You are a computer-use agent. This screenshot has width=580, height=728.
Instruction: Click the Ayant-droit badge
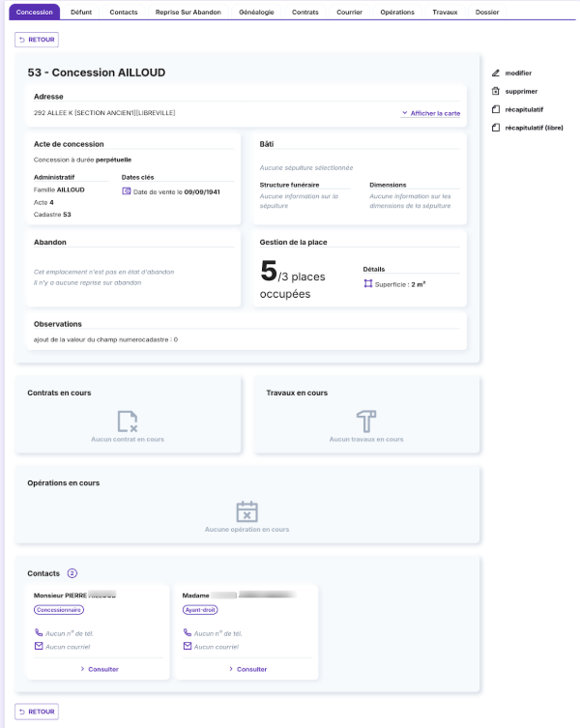coord(200,610)
